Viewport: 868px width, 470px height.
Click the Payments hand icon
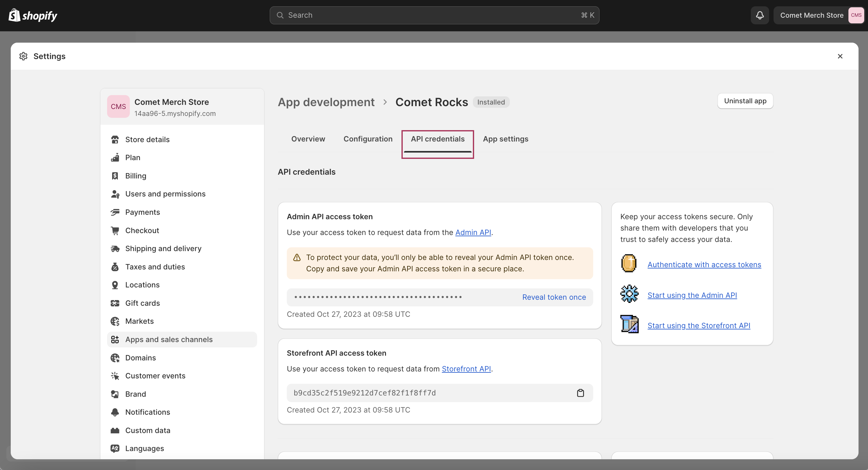tap(115, 212)
